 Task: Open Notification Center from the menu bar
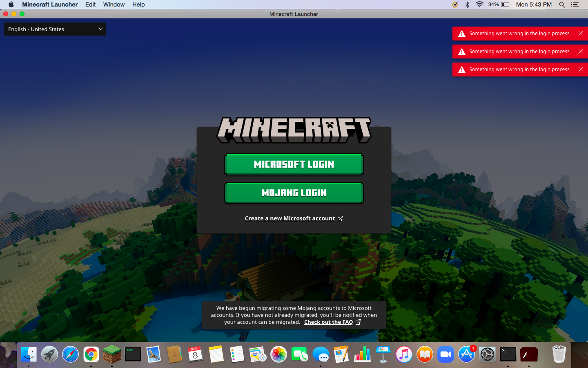pyautogui.click(x=575, y=4)
